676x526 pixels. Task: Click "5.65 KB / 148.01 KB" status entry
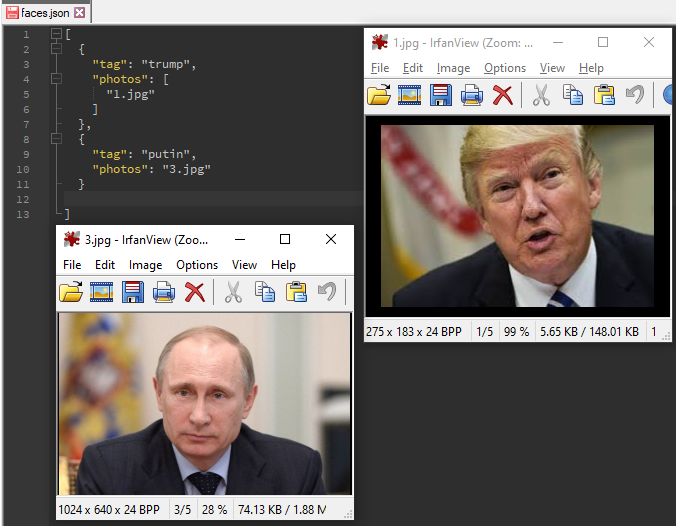tap(589, 332)
